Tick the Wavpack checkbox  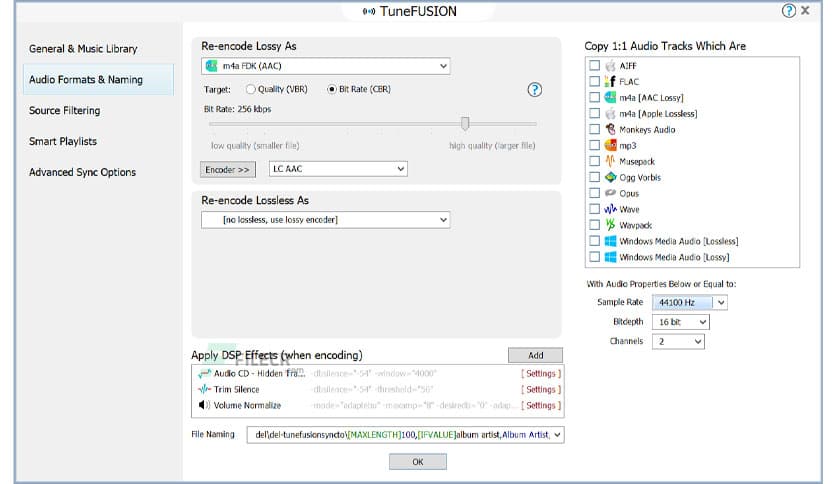coord(594,225)
